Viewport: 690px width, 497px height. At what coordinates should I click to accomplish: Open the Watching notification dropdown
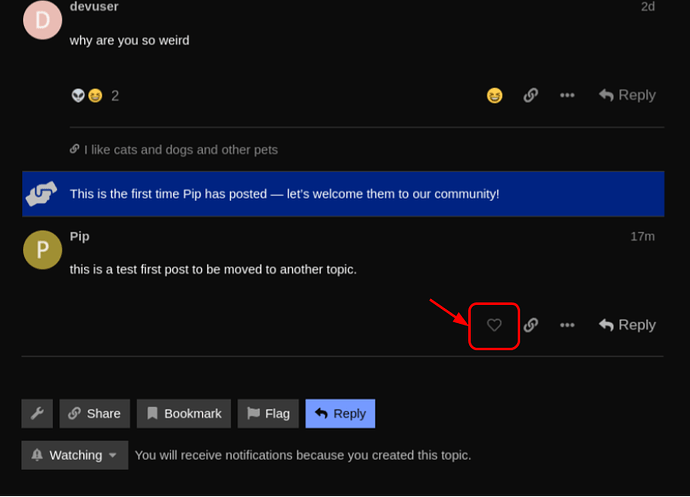[x=75, y=455]
